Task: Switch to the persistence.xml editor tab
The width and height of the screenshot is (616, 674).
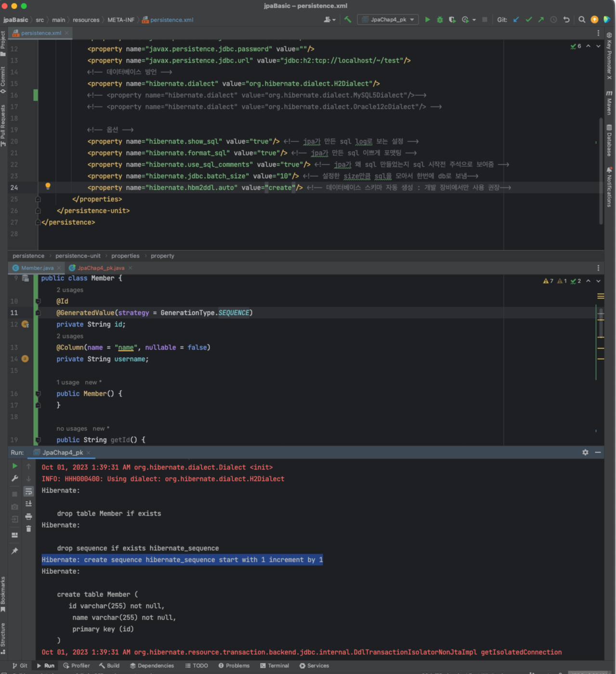Action: [x=41, y=33]
